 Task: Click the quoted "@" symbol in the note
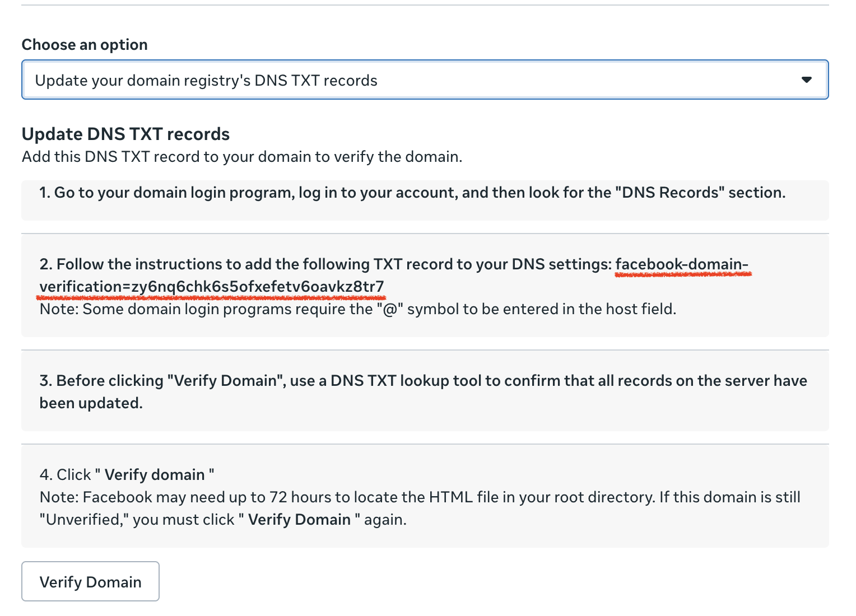point(389,309)
